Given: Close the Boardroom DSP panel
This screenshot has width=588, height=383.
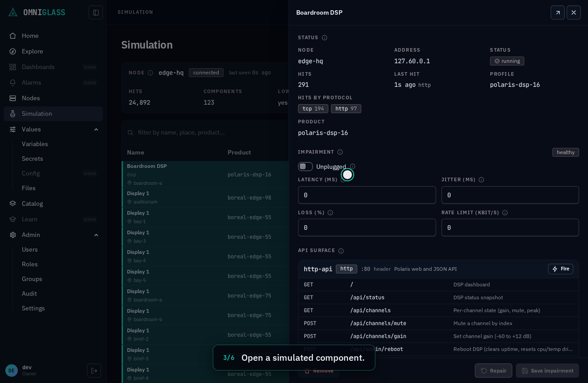Looking at the screenshot, I should (574, 12).
